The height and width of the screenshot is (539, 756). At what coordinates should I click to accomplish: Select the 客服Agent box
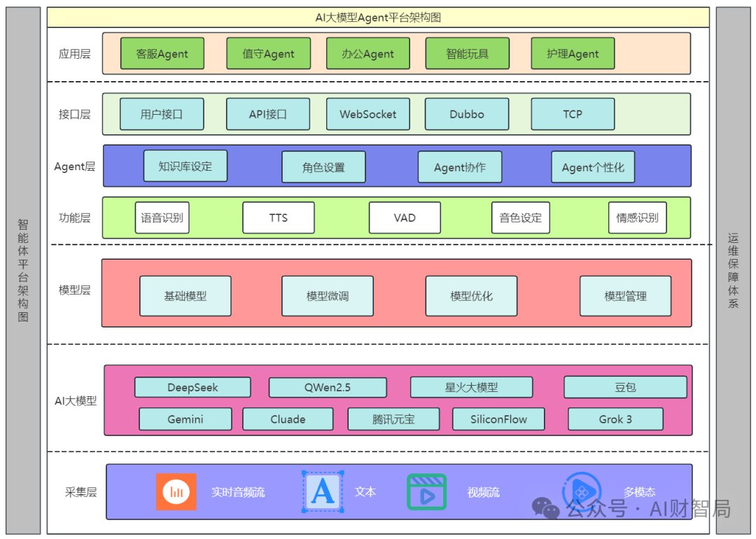[162, 53]
